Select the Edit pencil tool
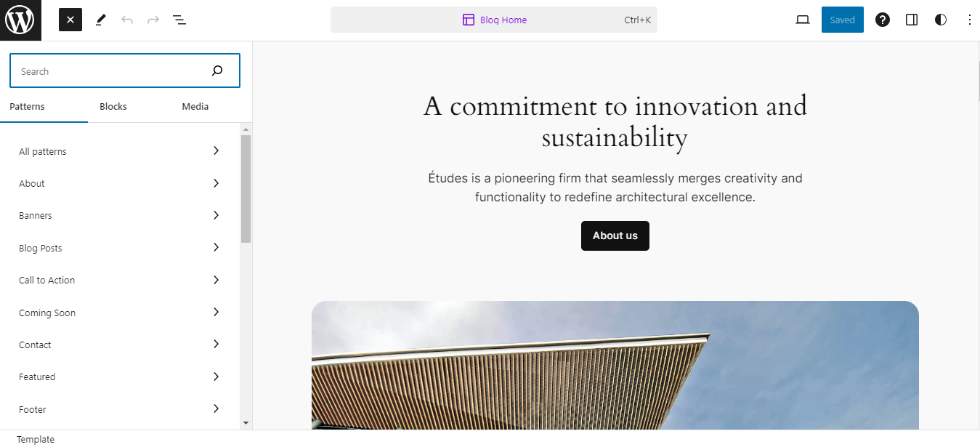 [101, 20]
